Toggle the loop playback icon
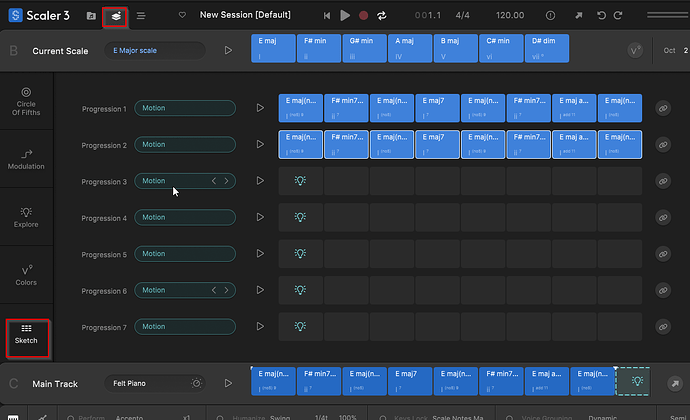690x420 pixels. pyautogui.click(x=382, y=15)
